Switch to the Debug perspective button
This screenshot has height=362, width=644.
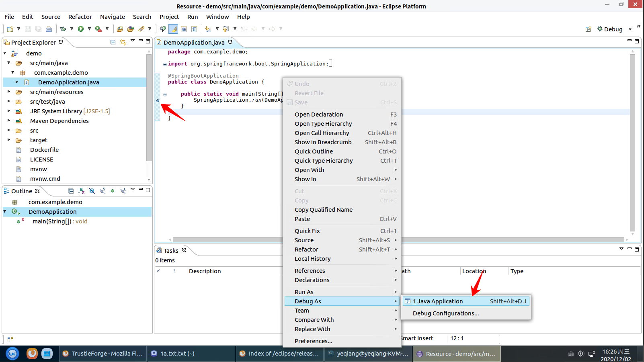(x=610, y=29)
